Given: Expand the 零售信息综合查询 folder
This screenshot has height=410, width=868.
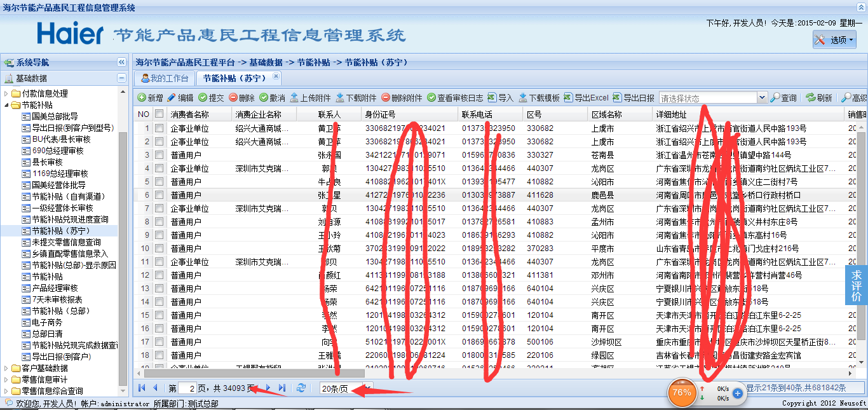Looking at the screenshot, I should pos(7,391).
